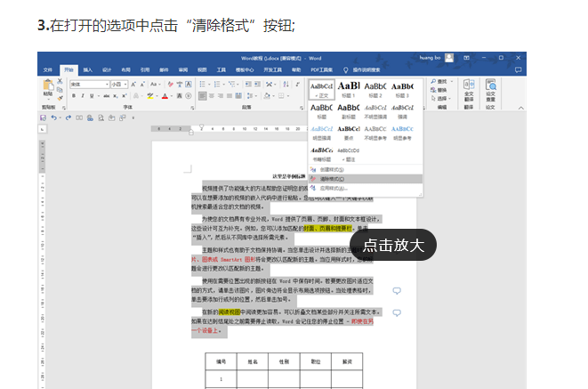
Task: Click the save icon in quick access toolbar
Action: click(43, 118)
